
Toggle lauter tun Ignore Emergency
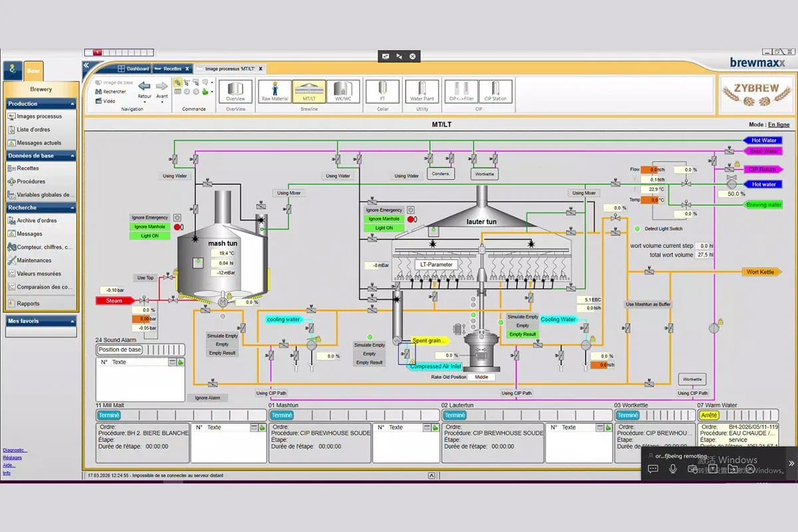coord(384,209)
